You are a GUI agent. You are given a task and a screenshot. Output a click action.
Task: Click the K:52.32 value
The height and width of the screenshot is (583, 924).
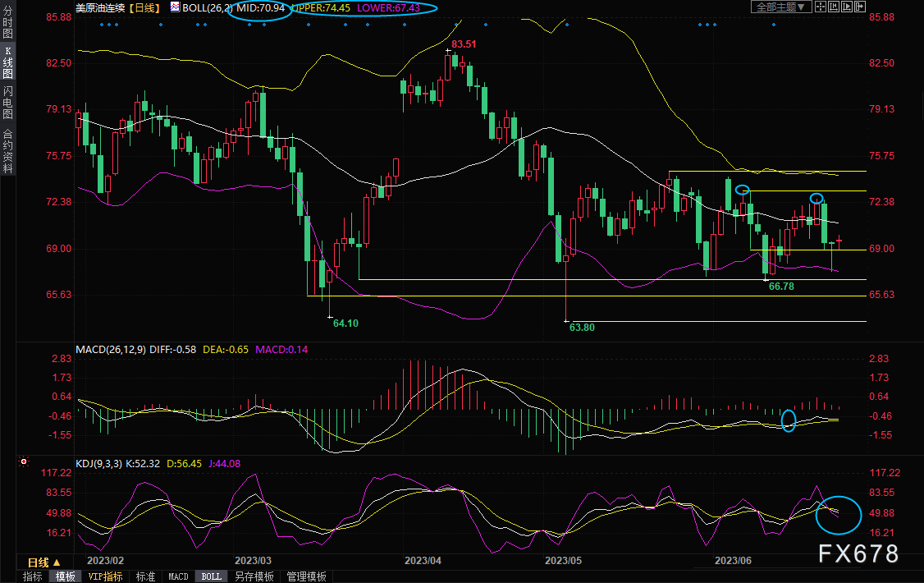coord(144,464)
